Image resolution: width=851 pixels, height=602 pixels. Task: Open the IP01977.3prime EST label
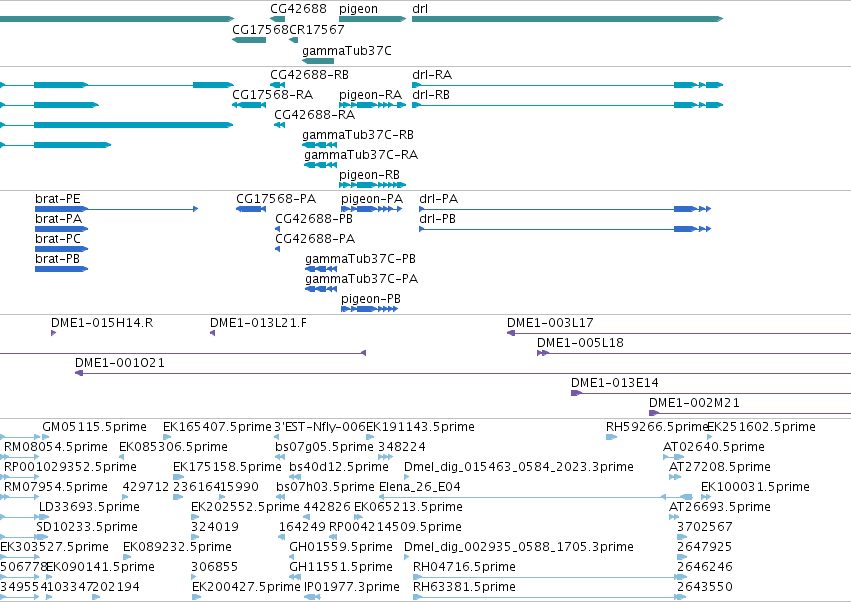(352, 588)
